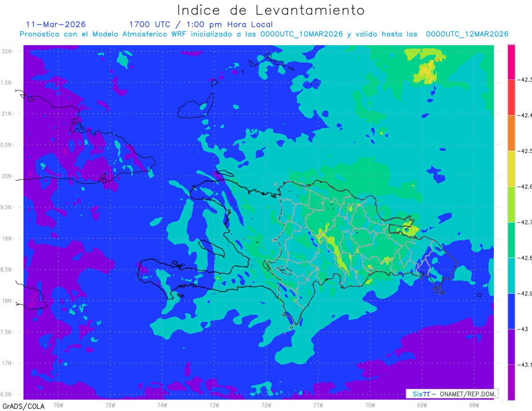The height and width of the screenshot is (411, 532).
Task: Select the pink top segment of the color bar
Action: click(511, 62)
